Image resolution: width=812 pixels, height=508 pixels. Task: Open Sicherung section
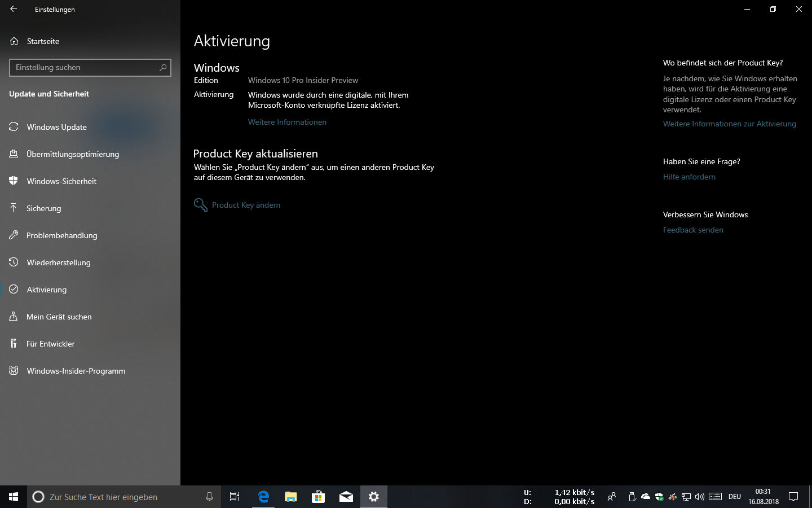coord(90,208)
